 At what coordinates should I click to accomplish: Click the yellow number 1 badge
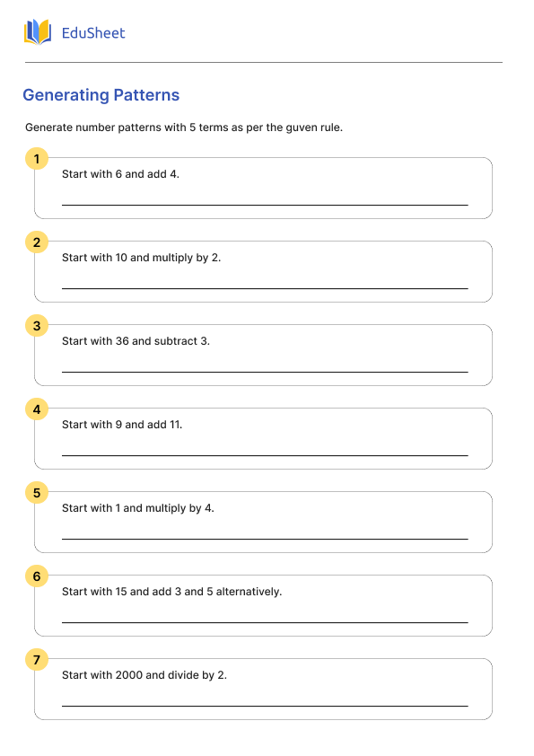(37, 159)
